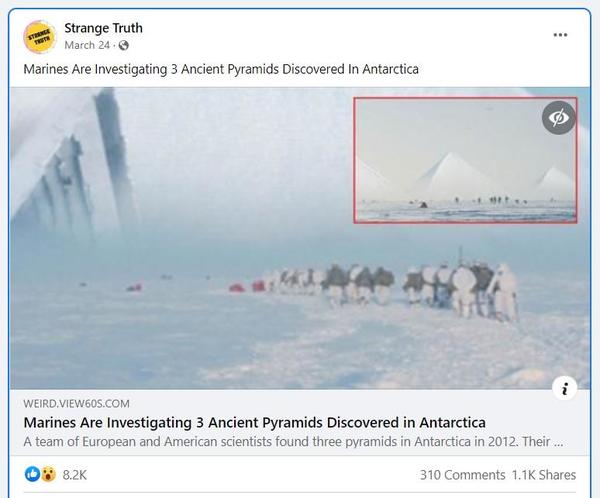Expand the 310 Comments list
600x498 pixels.
pyautogui.click(x=462, y=475)
